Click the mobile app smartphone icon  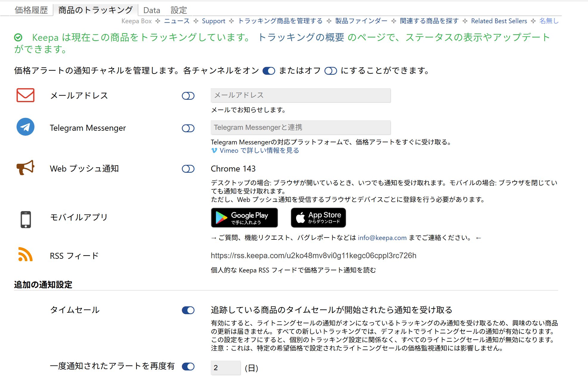(x=26, y=219)
